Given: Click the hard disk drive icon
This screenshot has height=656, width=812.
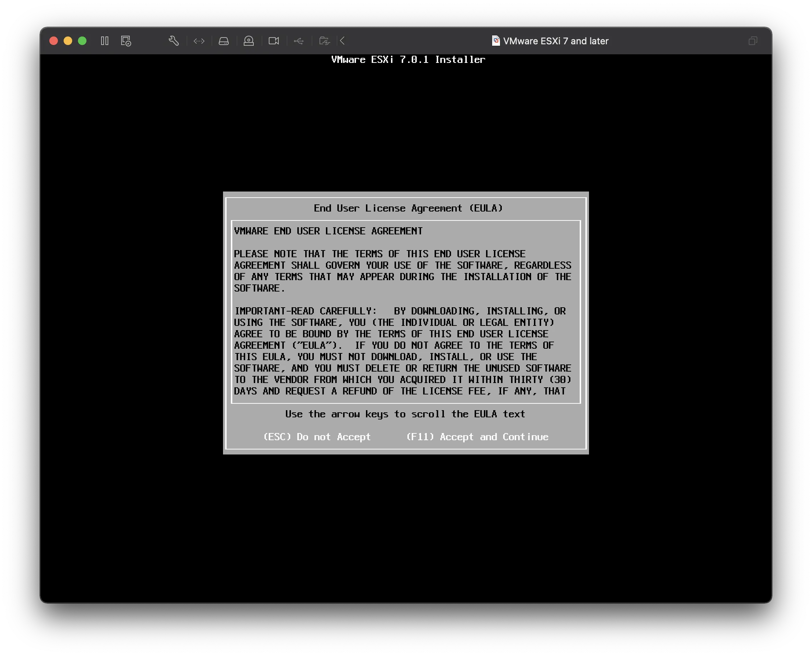Looking at the screenshot, I should click(224, 41).
